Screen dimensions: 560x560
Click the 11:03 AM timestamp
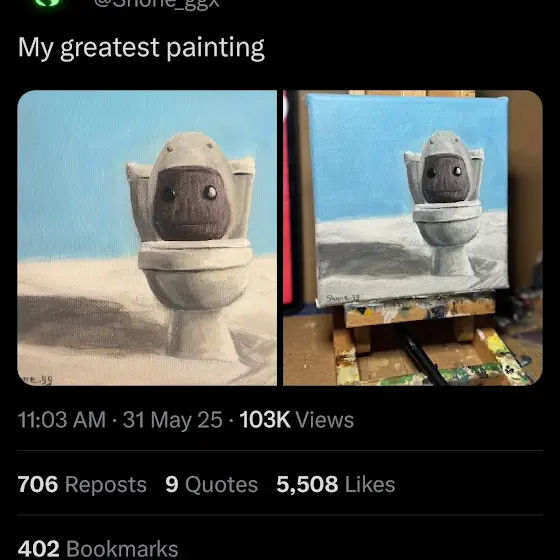point(62,419)
